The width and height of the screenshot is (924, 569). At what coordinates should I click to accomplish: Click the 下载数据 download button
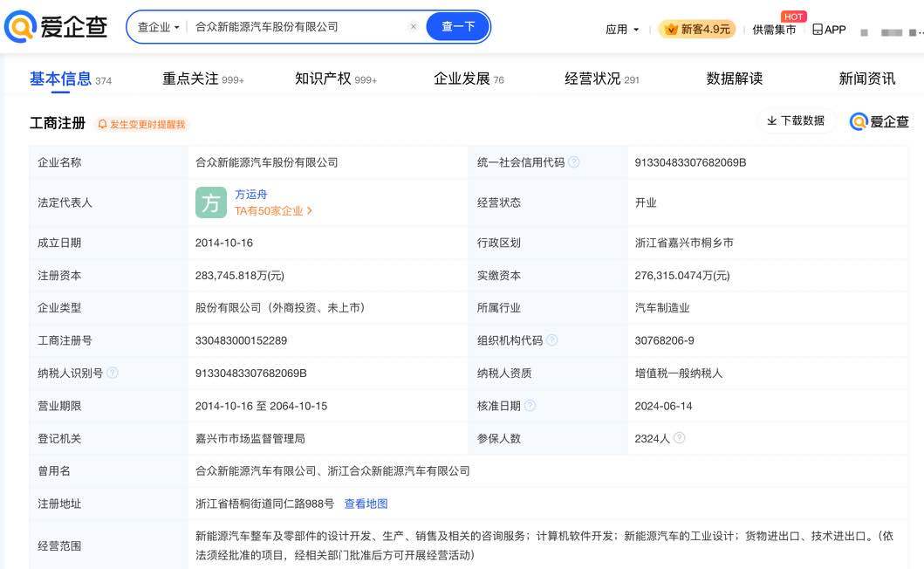795,120
